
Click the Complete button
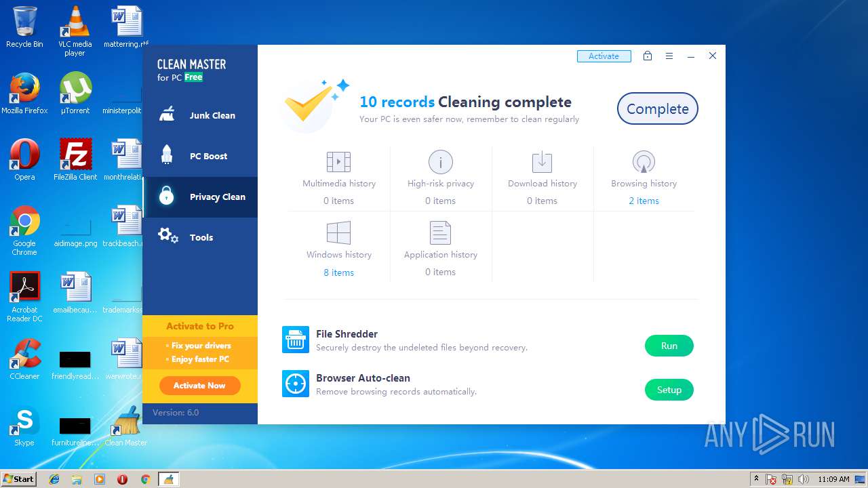coord(657,108)
